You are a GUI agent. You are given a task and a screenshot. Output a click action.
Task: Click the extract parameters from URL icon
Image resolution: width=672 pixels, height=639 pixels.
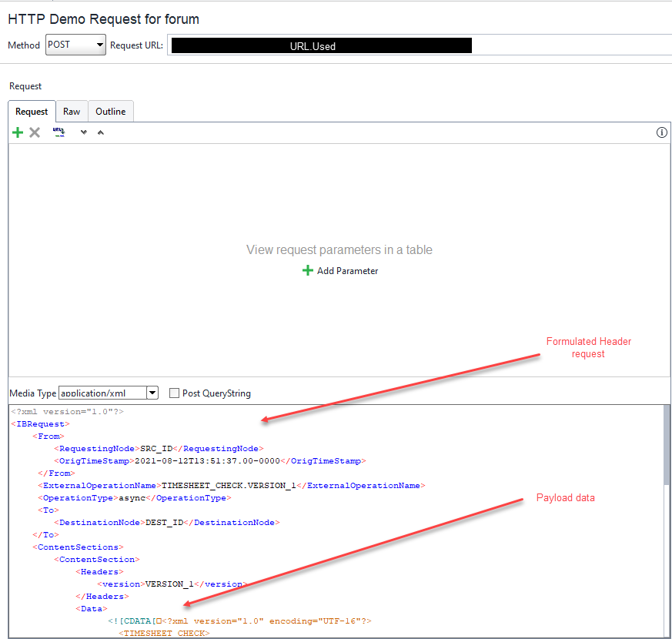[x=59, y=132]
